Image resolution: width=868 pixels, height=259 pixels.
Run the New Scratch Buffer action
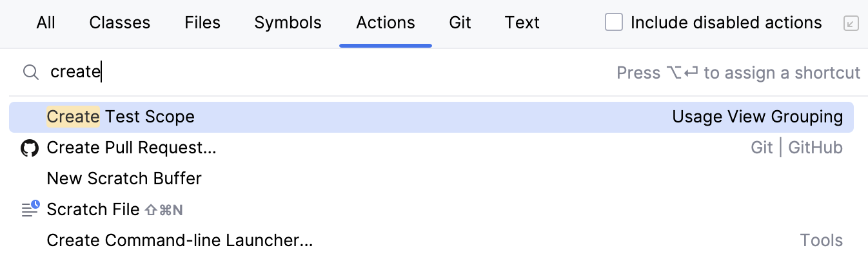coord(124,178)
